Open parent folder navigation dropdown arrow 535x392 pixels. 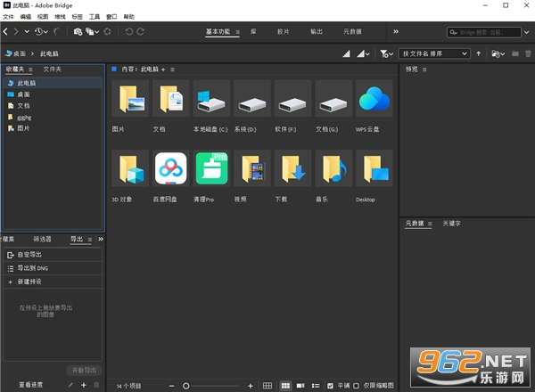[27, 32]
